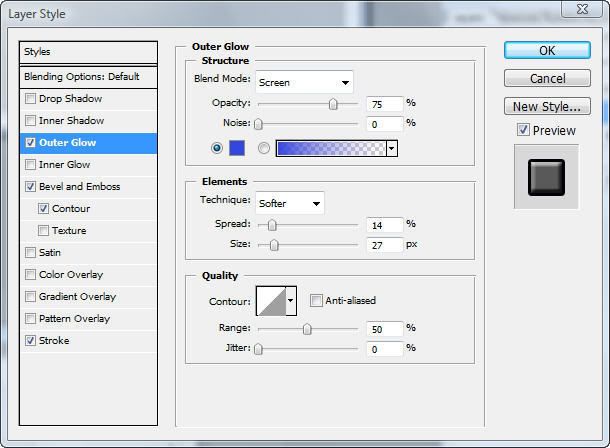Open the Bevel and Emboss settings label
The image size is (610, 448).
(79, 187)
